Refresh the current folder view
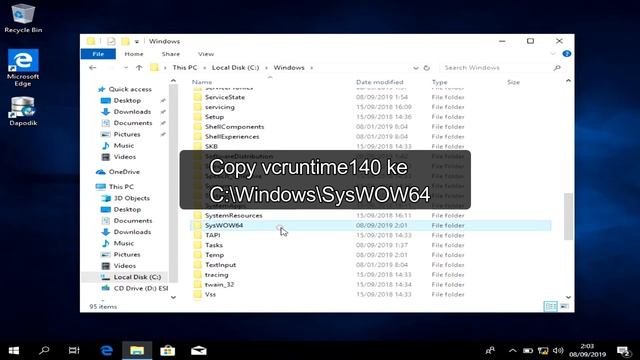Image resolution: width=640 pixels, height=360 pixels. (427, 68)
